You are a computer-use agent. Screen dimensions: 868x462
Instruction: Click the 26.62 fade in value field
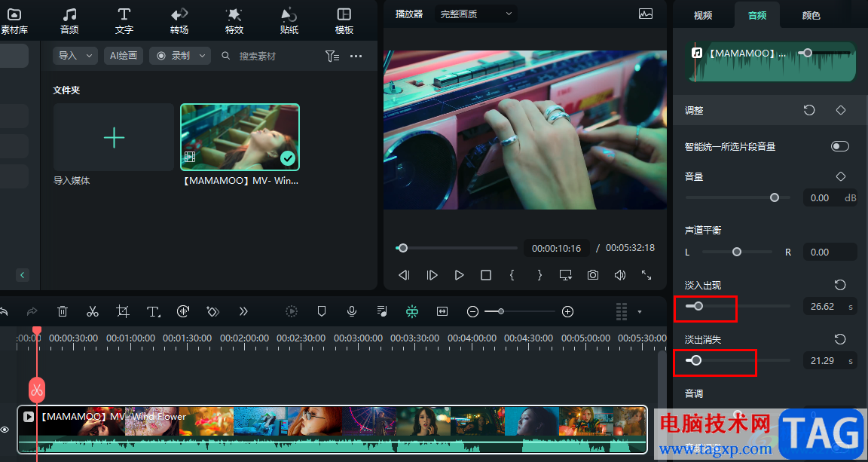click(x=830, y=306)
